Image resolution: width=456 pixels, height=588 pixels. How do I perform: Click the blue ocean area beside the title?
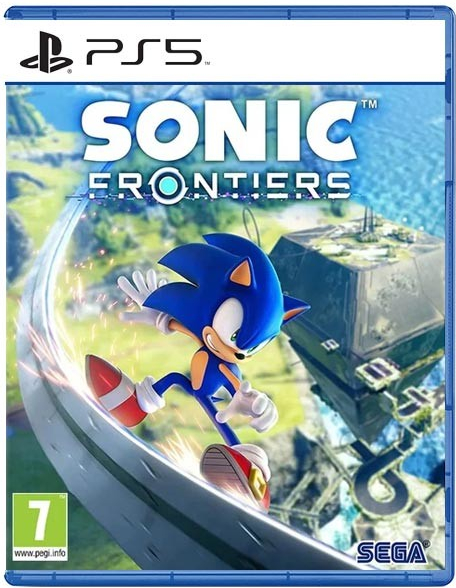coord(407,158)
